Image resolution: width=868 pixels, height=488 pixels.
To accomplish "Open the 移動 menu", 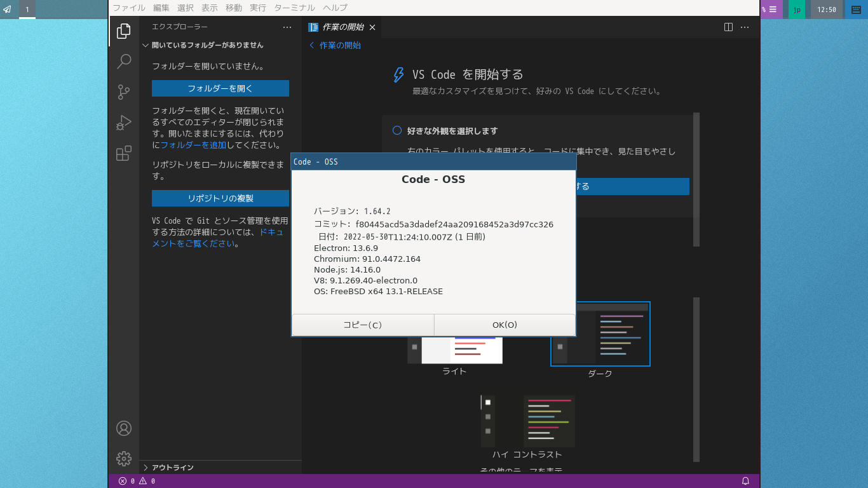I will (234, 8).
